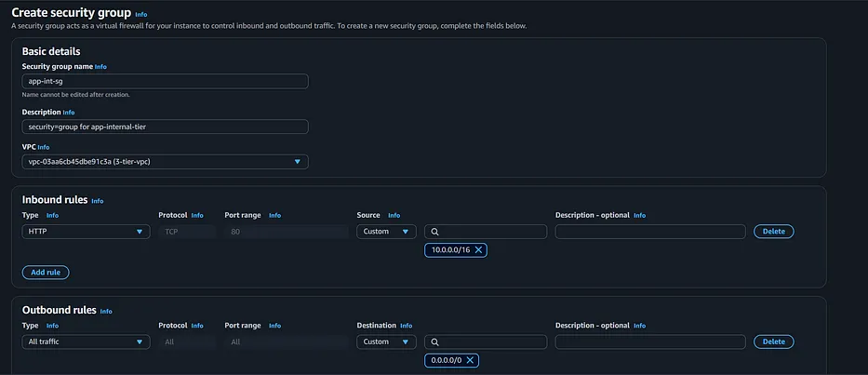Click the disabled outbound port range All field
The image size is (868, 375).
coord(287,342)
